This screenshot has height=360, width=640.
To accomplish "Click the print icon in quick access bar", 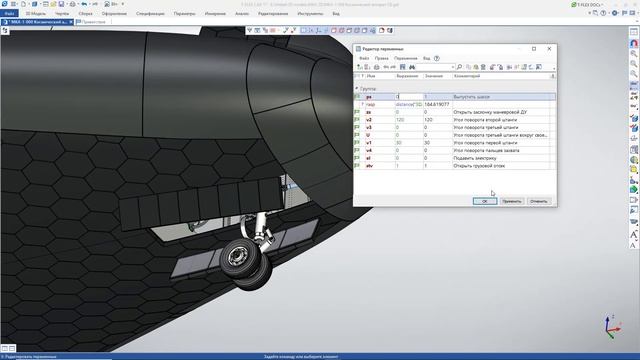I will (72, 4).
